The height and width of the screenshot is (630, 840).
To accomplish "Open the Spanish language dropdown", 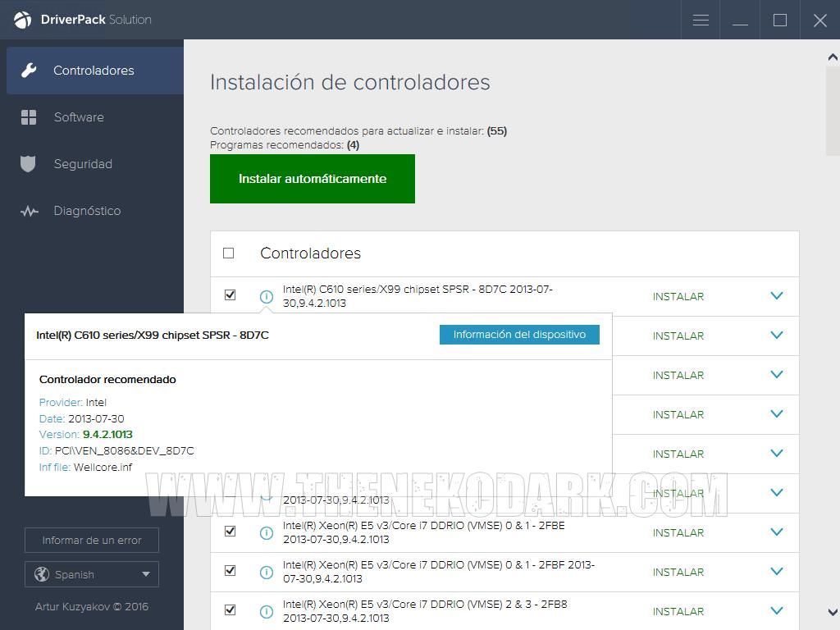I will point(92,574).
